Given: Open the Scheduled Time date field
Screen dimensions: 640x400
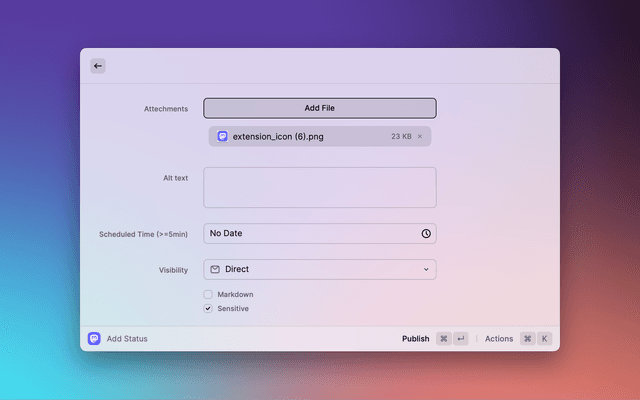Looking at the screenshot, I should click(x=310, y=233).
